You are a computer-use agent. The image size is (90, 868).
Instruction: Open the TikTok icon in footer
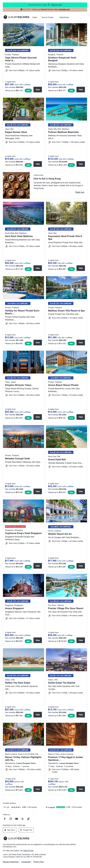pyautogui.click(x=28, y=819)
